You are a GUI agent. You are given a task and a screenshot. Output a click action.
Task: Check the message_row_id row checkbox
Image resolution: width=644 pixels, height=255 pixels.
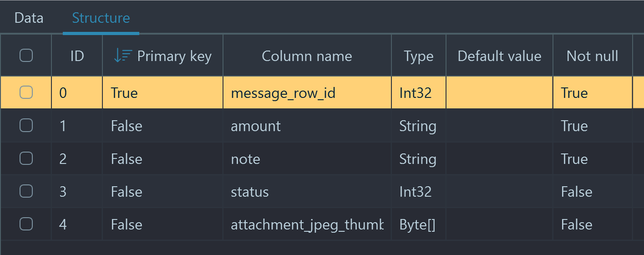point(26,92)
